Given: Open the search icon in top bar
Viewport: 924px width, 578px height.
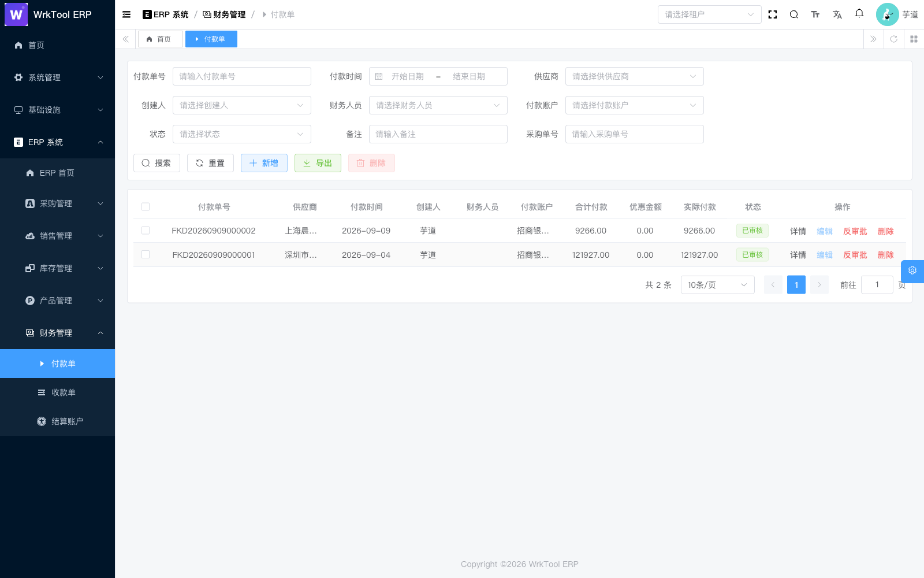Looking at the screenshot, I should point(794,14).
